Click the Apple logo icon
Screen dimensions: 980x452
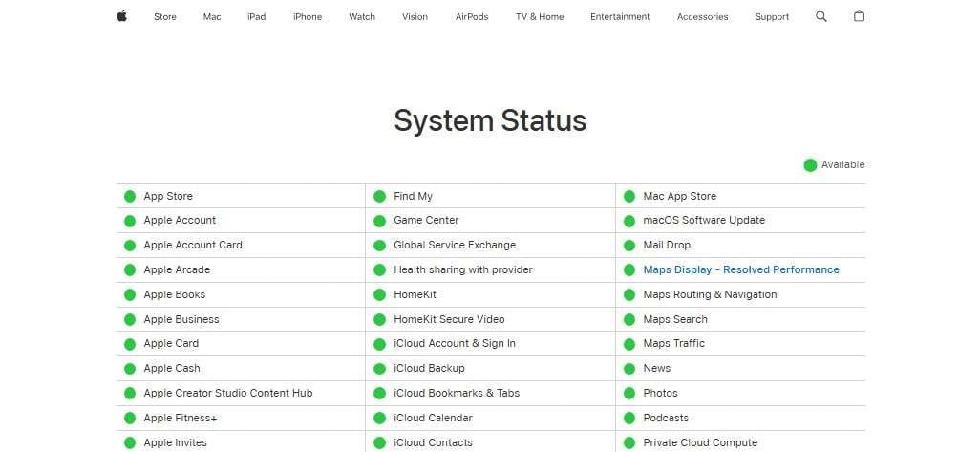[122, 16]
